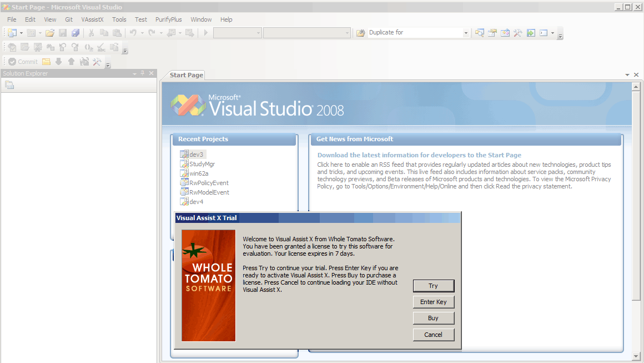Viewport: 644px width, 363px height.
Task: Click the Buy button
Action: pos(433,318)
